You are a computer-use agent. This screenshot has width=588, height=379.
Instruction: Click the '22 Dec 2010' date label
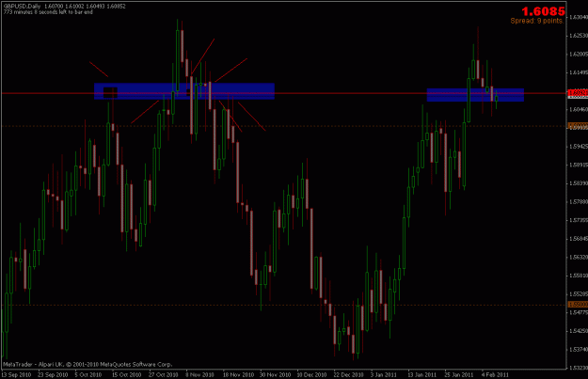(x=348, y=375)
